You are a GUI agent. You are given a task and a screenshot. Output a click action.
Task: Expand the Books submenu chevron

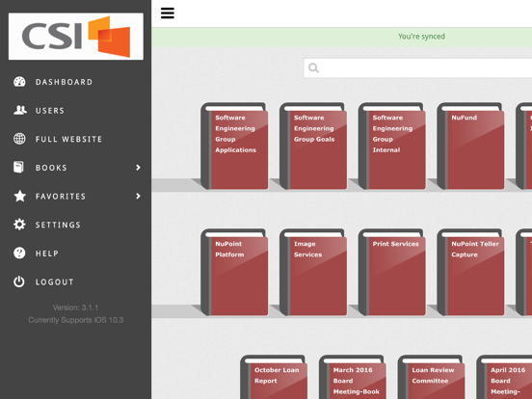[x=138, y=168]
